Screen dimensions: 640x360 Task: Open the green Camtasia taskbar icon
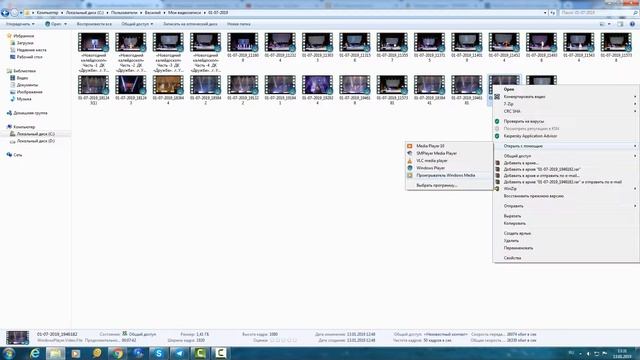click(x=200, y=353)
